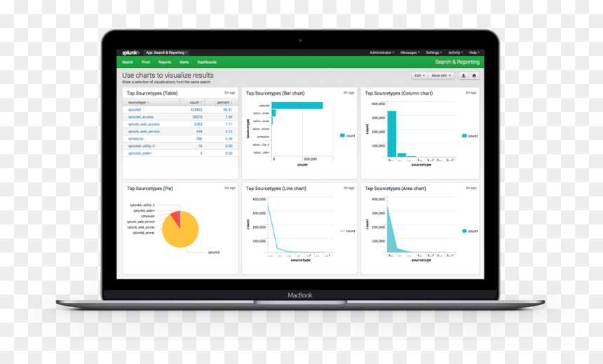Viewport: 603px width, 364px height.
Task: Click count legend marker in Line chart
Action: coord(342,231)
